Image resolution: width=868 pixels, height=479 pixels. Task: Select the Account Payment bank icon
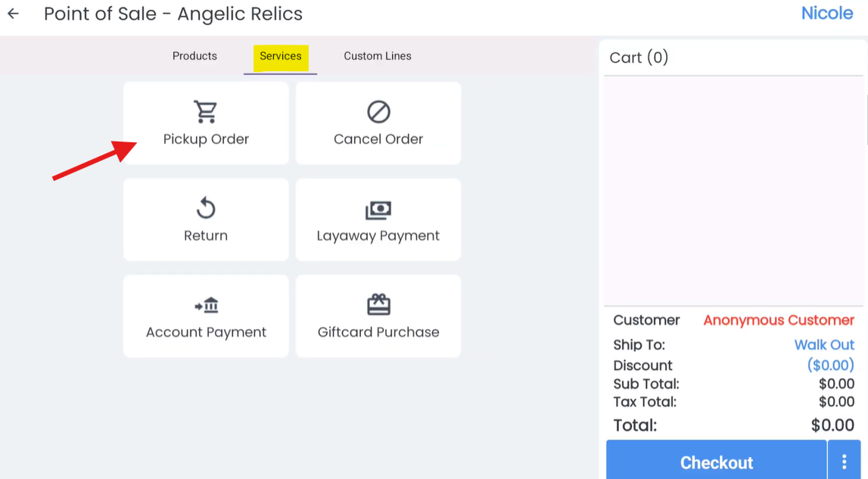[207, 305]
